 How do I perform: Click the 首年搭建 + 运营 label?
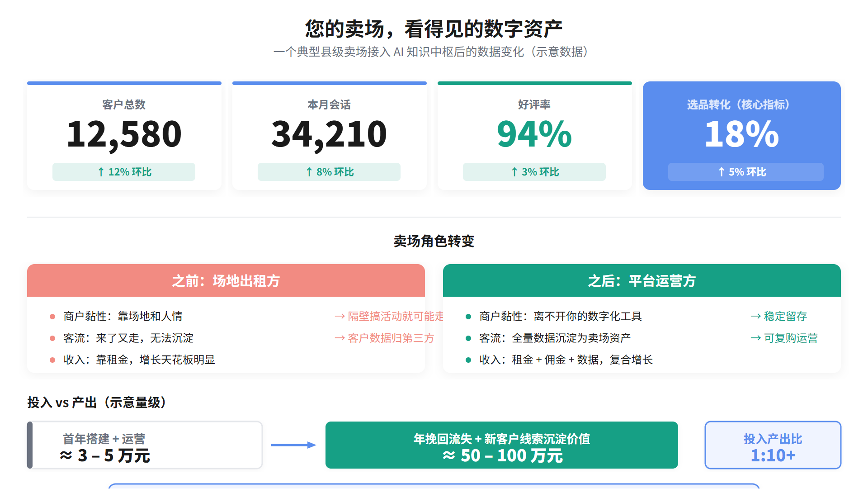[x=104, y=439]
